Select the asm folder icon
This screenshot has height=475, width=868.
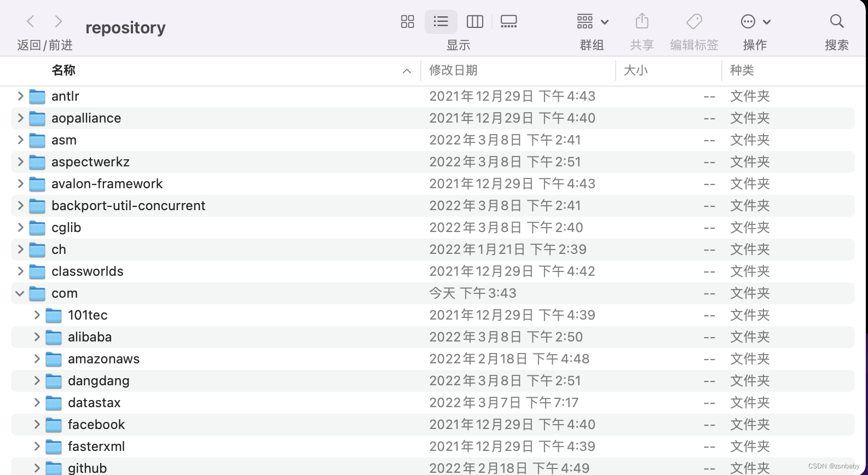pos(37,140)
